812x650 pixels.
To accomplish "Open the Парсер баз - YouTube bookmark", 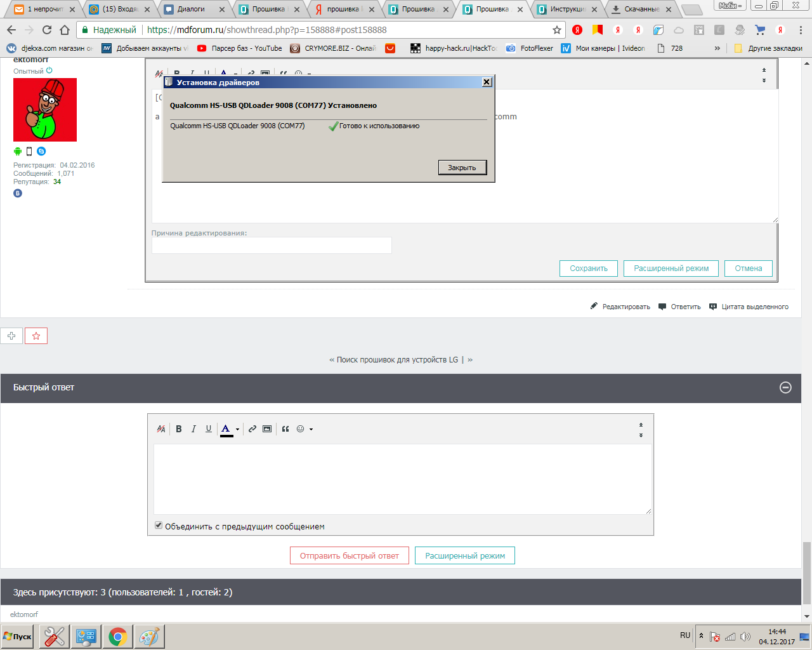I will [x=240, y=48].
